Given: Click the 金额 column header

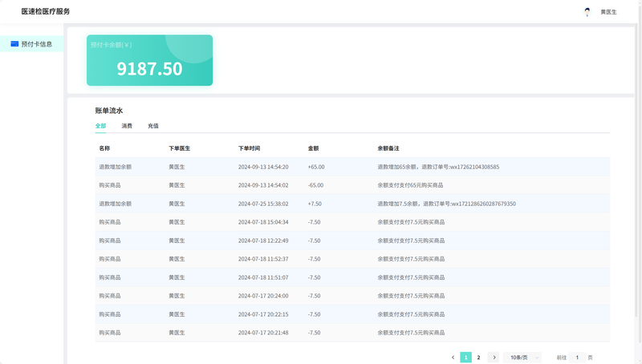Looking at the screenshot, I should pyautogui.click(x=313, y=148).
